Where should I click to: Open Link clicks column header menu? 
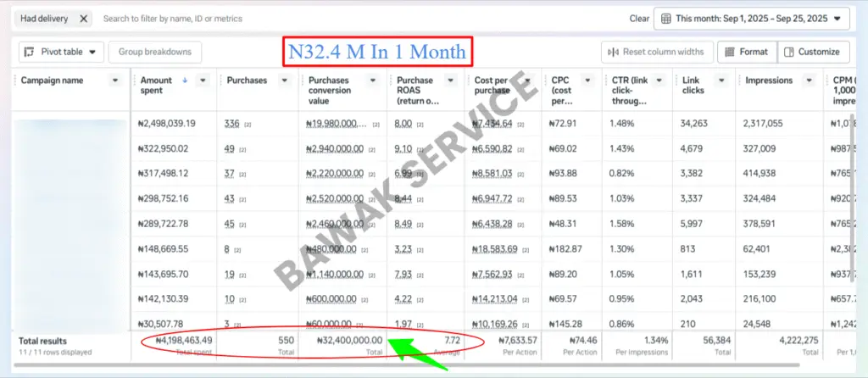[722, 81]
